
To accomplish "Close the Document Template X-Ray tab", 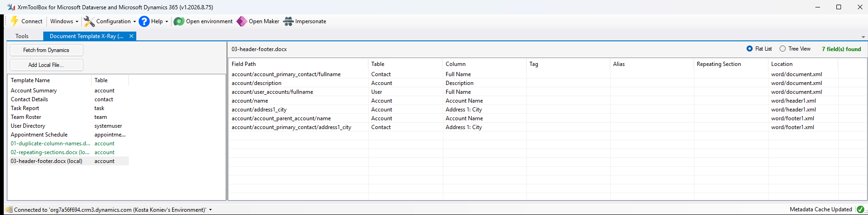I will tap(131, 36).
